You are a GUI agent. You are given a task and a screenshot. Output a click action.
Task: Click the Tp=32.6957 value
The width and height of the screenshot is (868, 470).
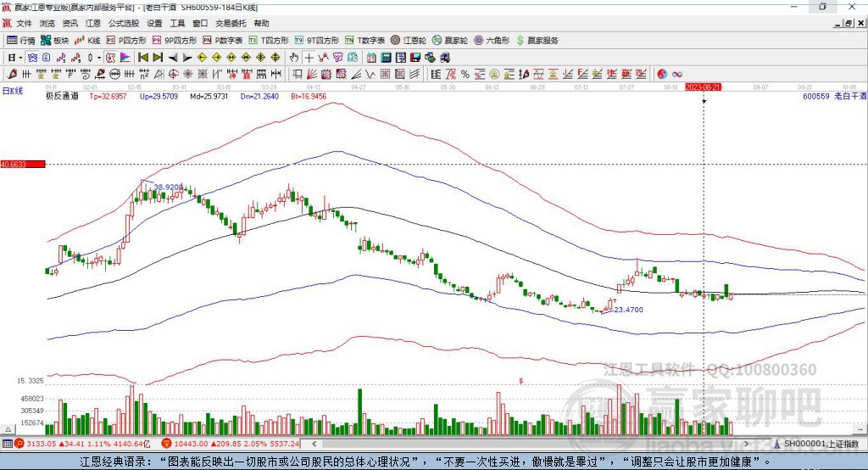click(x=108, y=97)
